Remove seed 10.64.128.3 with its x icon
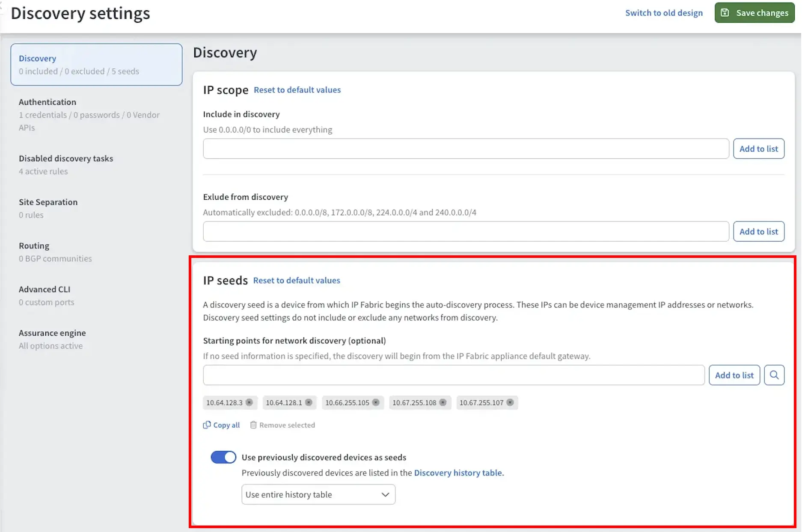Image resolution: width=802 pixels, height=532 pixels. pyautogui.click(x=249, y=402)
